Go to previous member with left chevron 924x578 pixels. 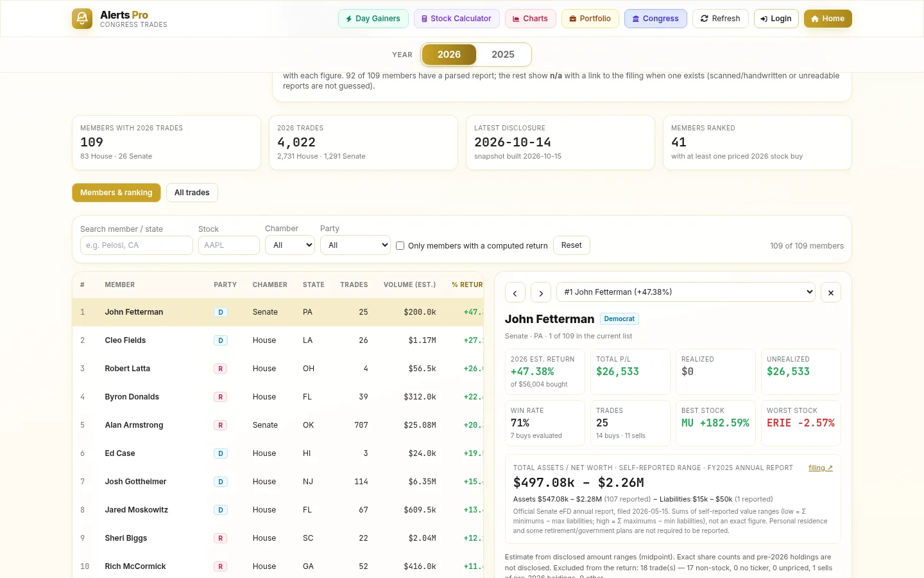coord(515,292)
